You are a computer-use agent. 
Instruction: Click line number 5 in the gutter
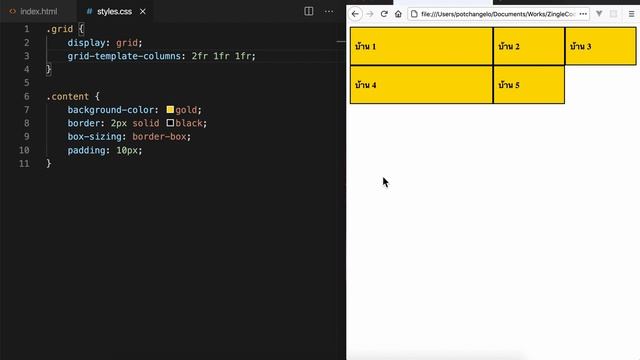27,82
